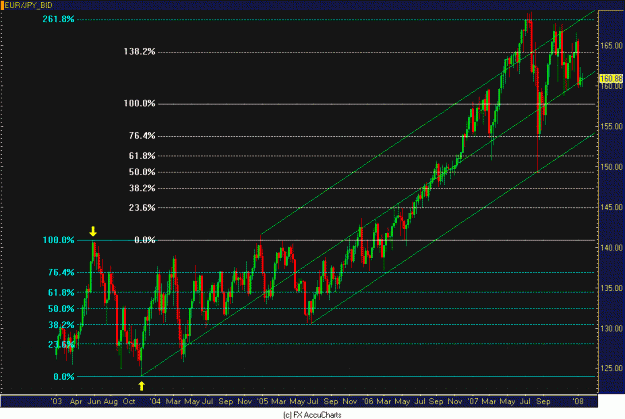Click the '03 year label on time axis
The image size is (625, 419).
[x=57, y=401]
